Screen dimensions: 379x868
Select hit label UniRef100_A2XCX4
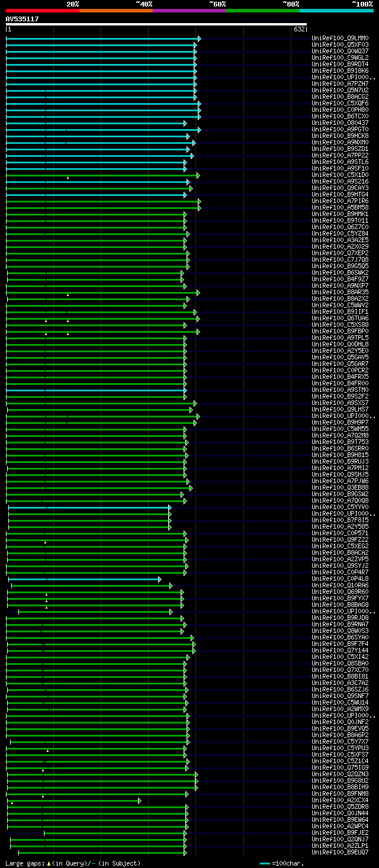pyautogui.click(x=340, y=801)
